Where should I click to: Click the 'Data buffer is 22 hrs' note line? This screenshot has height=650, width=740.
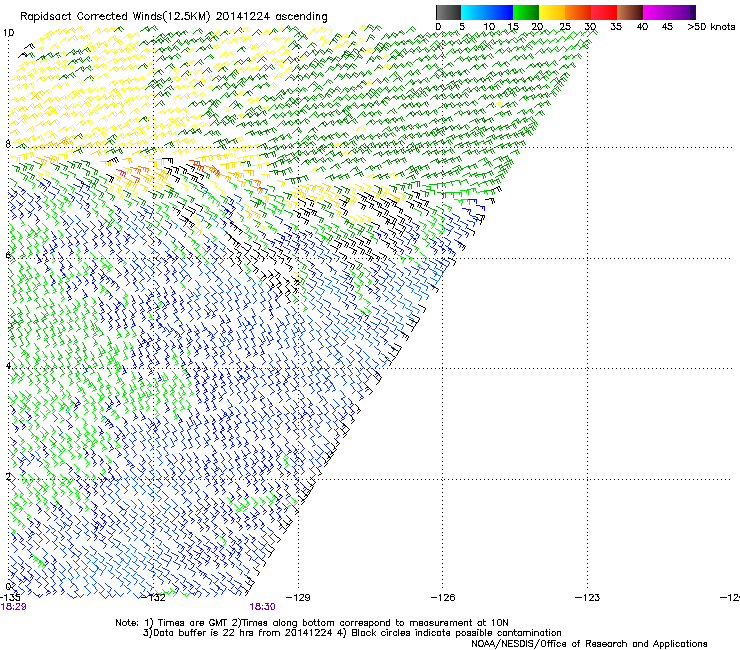pyautogui.click(x=352, y=633)
